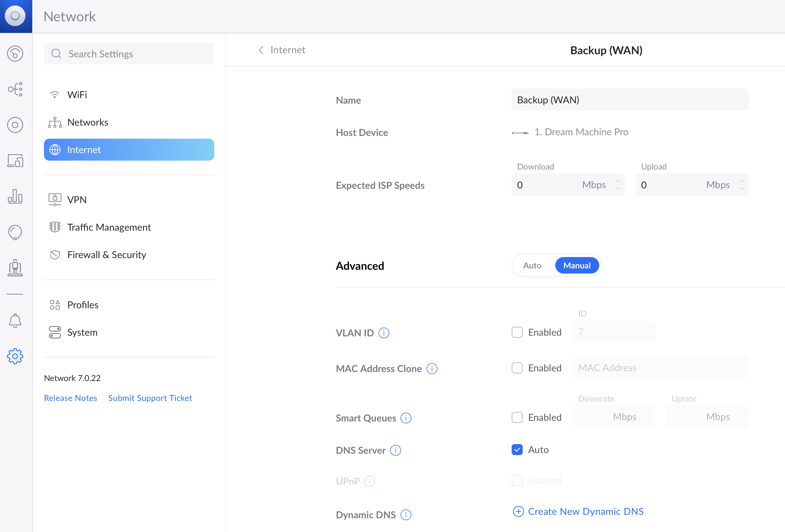Open the Firewall & Security section
This screenshot has height=532, width=785.
point(106,255)
